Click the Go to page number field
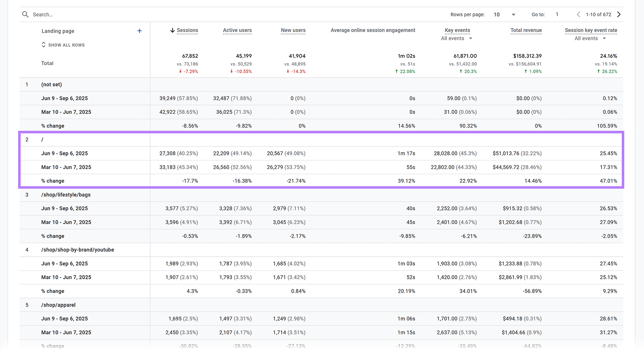Screen dimensions: 644x352 557,14
